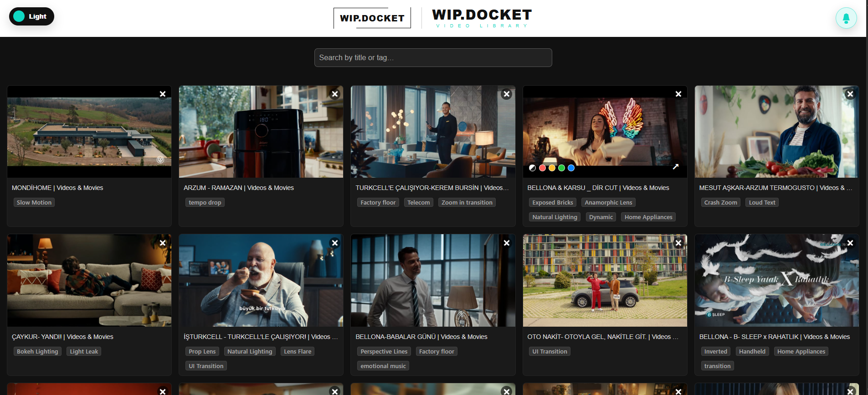The height and width of the screenshot is (395, 868).
Task: Click the BELLONA & KARSU _ DİR CUT title
Action: [598, 188]
